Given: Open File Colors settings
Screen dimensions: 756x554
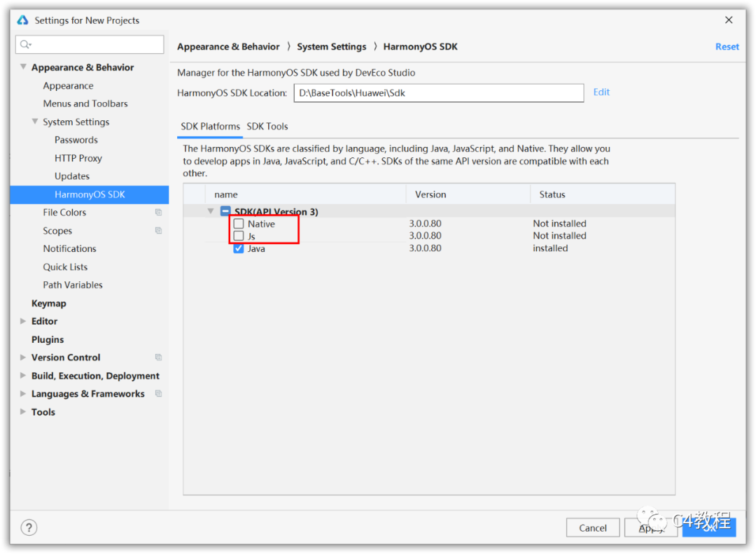Looking at the screenshot, I should click(x=64, y=212).
